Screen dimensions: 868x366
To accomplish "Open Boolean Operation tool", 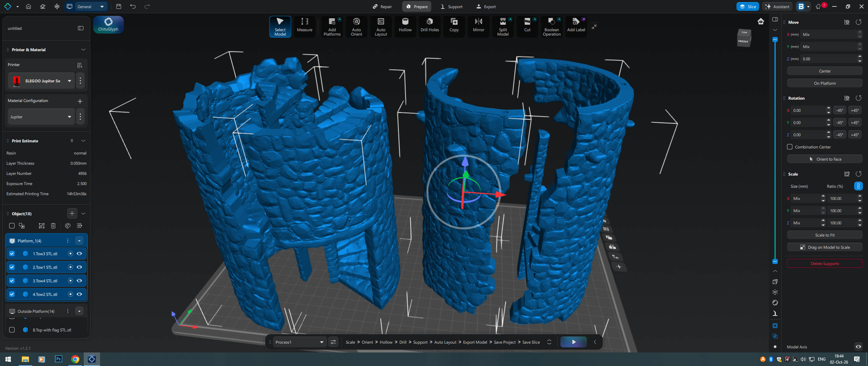I will click(x=552, y=26).
